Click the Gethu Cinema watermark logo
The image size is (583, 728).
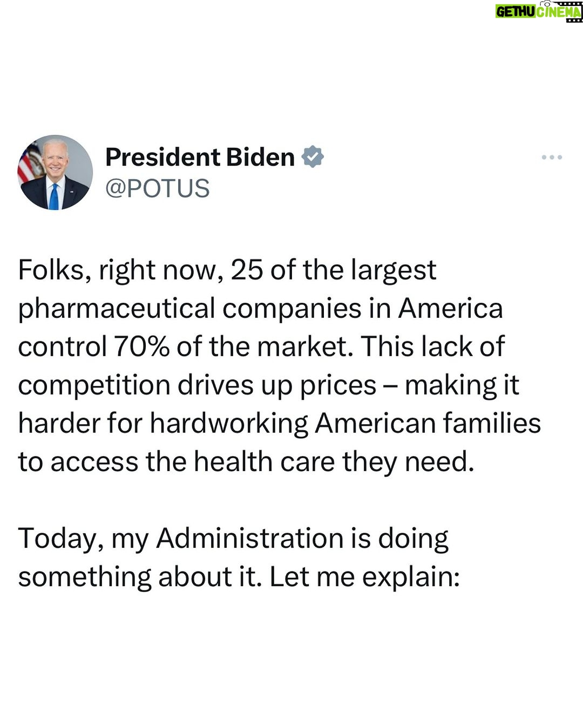pyautogui.click(x=539, y=11)
